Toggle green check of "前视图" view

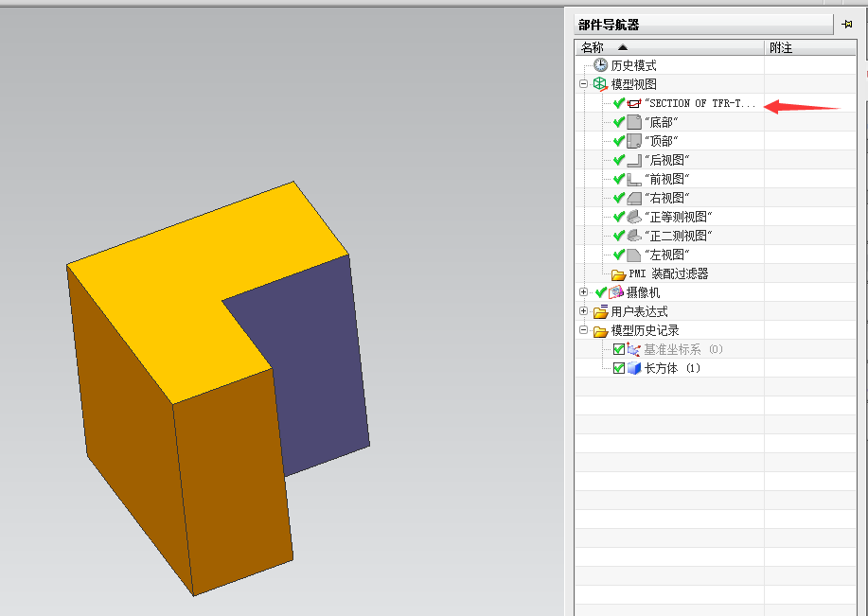click(x=619, y=179)
